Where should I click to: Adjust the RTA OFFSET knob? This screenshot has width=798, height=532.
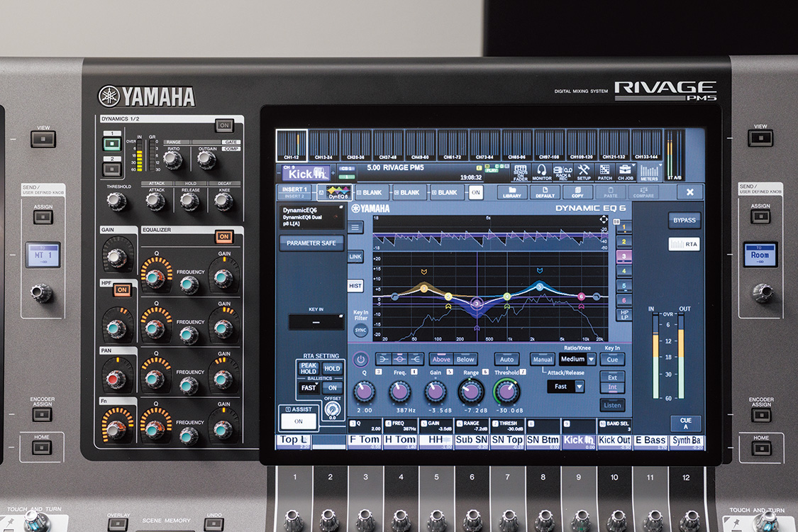(x=332, y=409)
